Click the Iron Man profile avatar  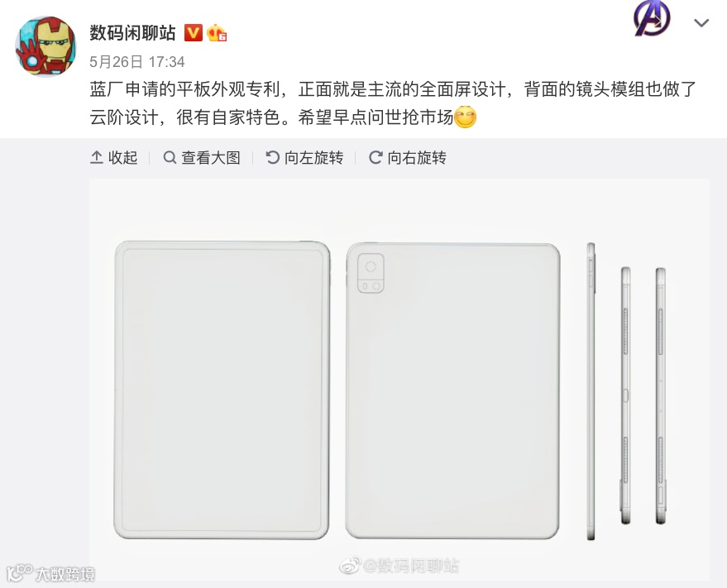[x=45, y=46]
